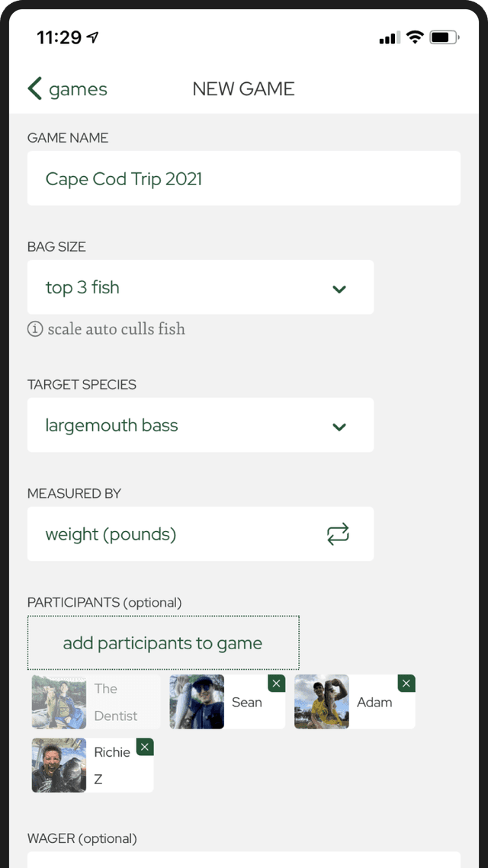This screenshot has width=488, height=868.
Task: Open the largemouth bass species selector
Action: click(201, 425)
